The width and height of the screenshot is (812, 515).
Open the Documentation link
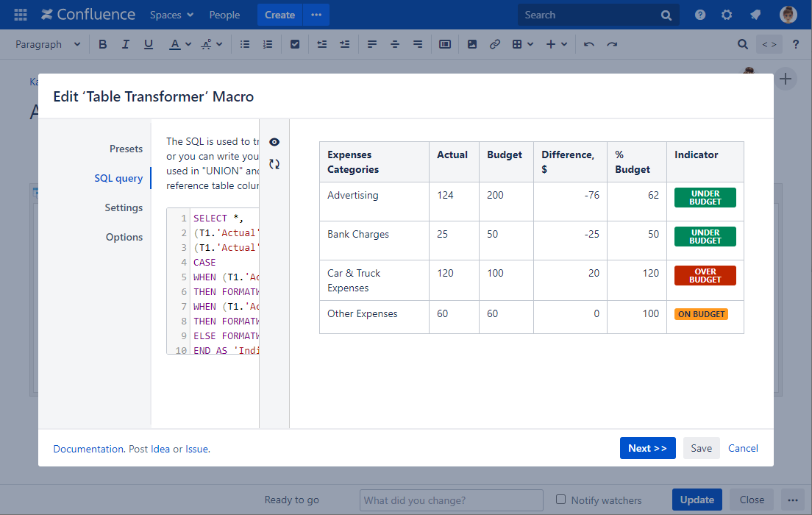[88, 449]
